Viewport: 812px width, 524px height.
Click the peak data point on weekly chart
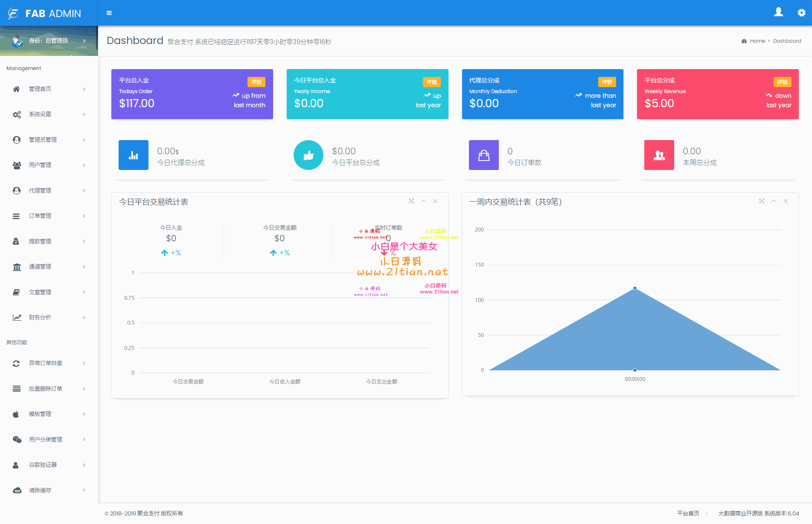coord(635,288)
